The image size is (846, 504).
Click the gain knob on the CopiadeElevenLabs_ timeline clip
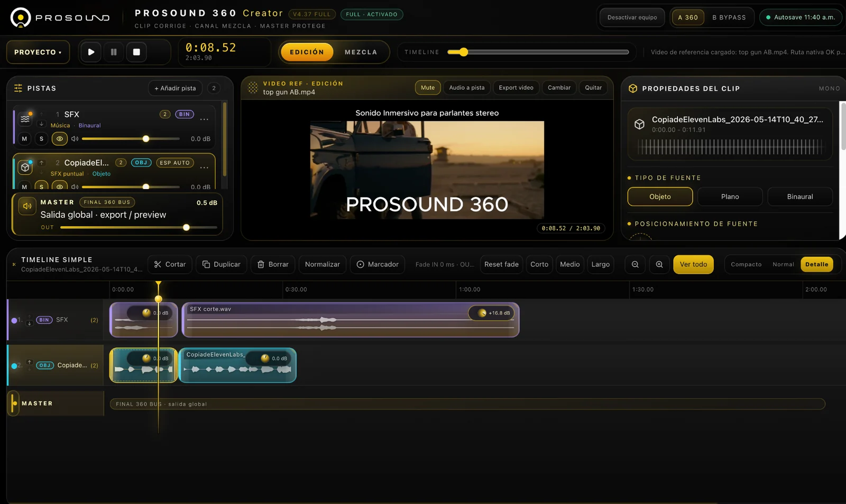(x=265, y=358)
